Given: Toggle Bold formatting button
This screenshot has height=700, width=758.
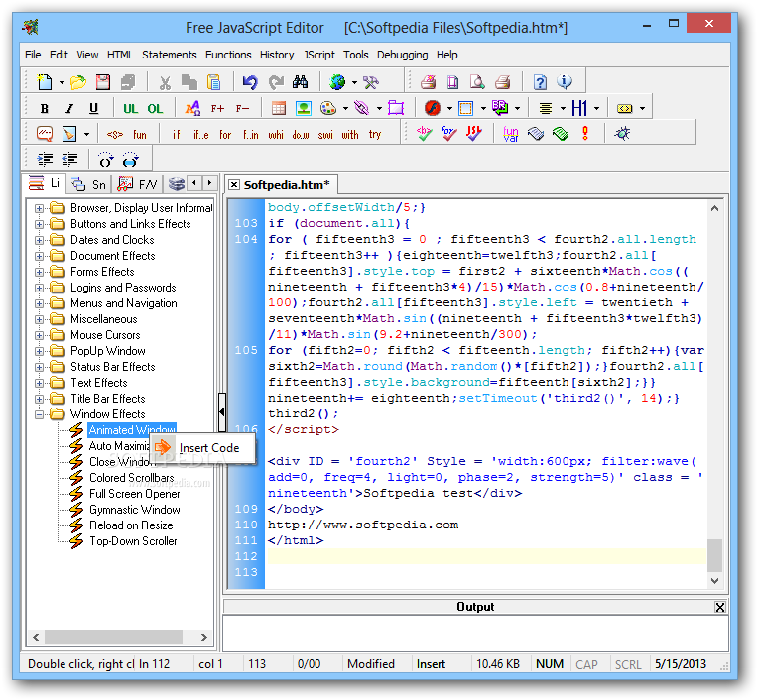Looking at the screenshot, I should point(44,109).
